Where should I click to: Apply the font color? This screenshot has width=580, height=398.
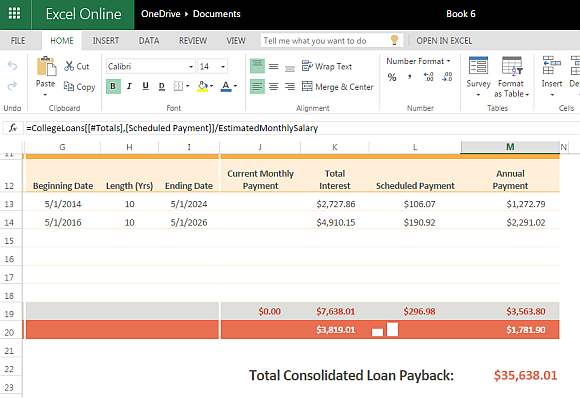226,87
